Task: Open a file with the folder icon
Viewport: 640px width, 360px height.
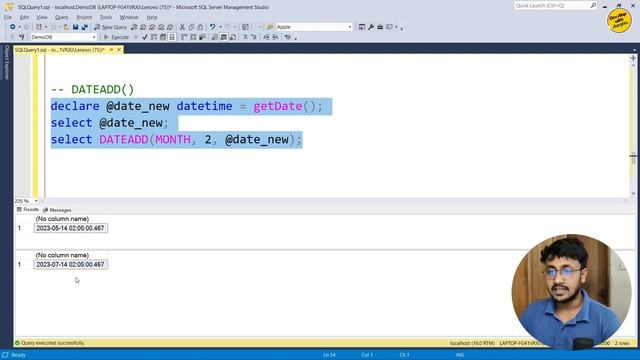Action: coord(66,27)
